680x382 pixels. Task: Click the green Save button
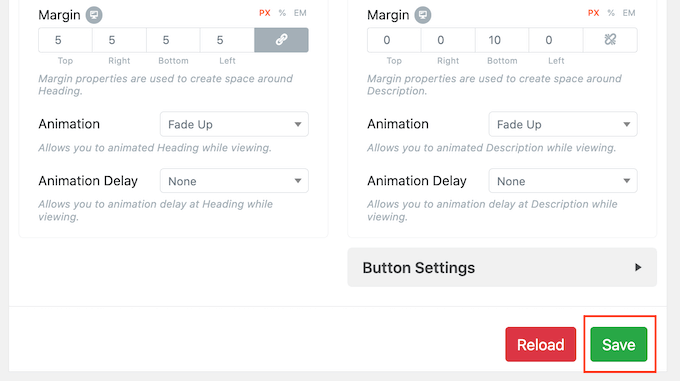[x=618, y=345]
